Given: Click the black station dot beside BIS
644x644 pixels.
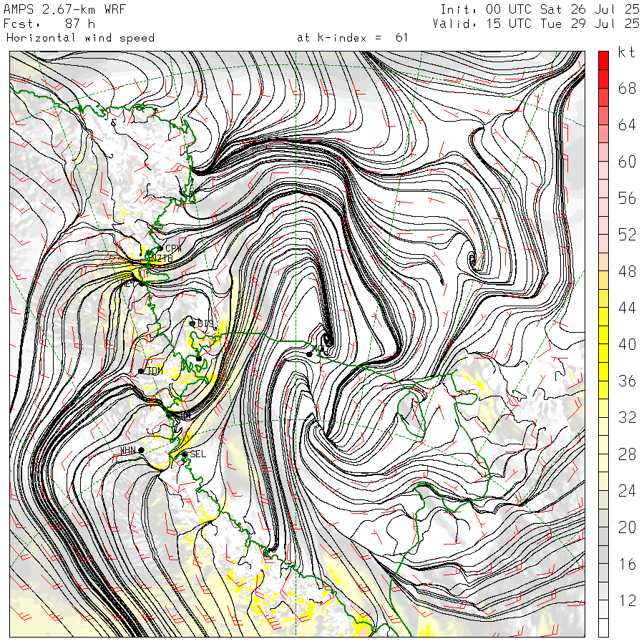Looking at the screenshot, I should [x=192, y=323].
